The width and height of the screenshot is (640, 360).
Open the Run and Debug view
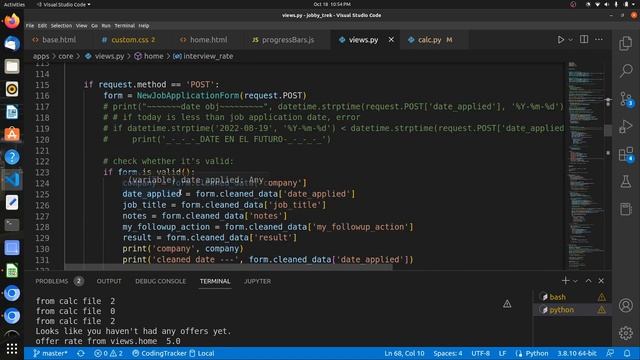coord(625,127)
